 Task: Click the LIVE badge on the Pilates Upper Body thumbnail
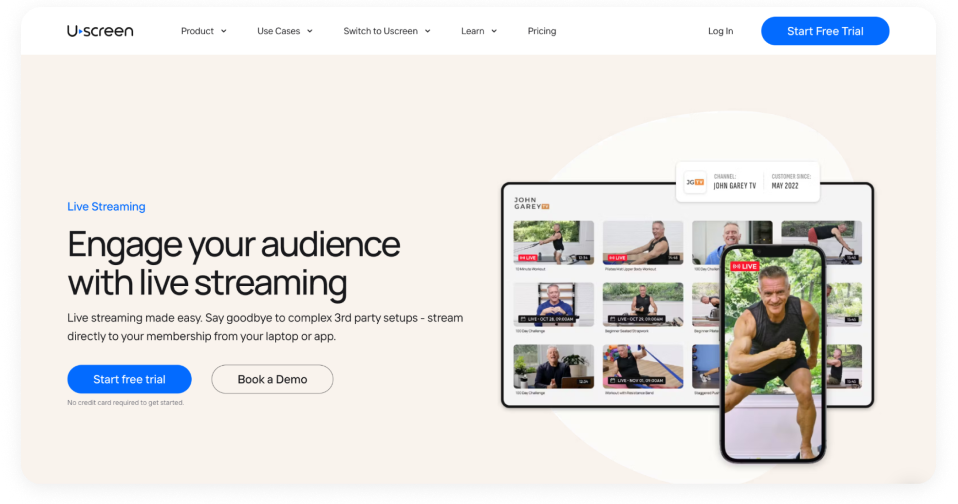pyautogui.click(x=617, y=257)
